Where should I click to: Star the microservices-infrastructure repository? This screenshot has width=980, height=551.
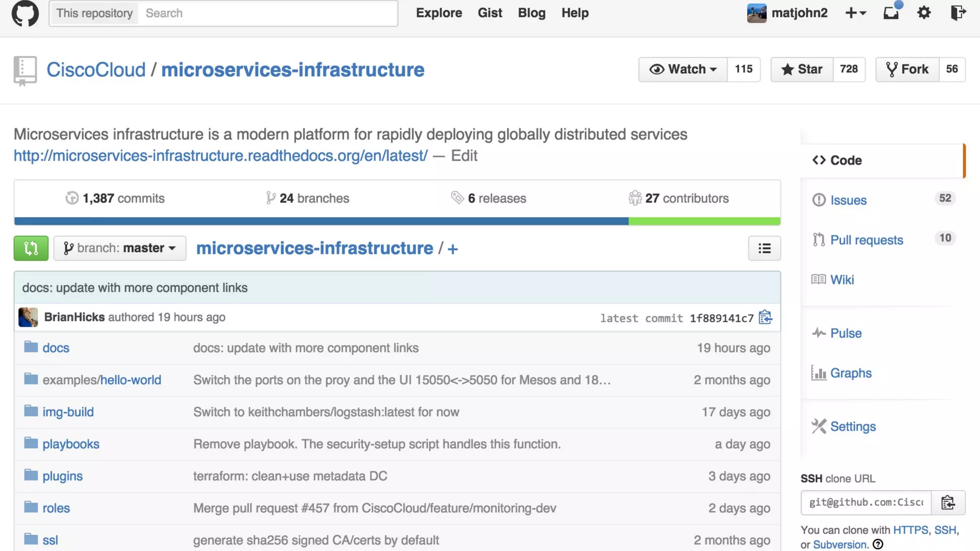click(x=802, y=69)
